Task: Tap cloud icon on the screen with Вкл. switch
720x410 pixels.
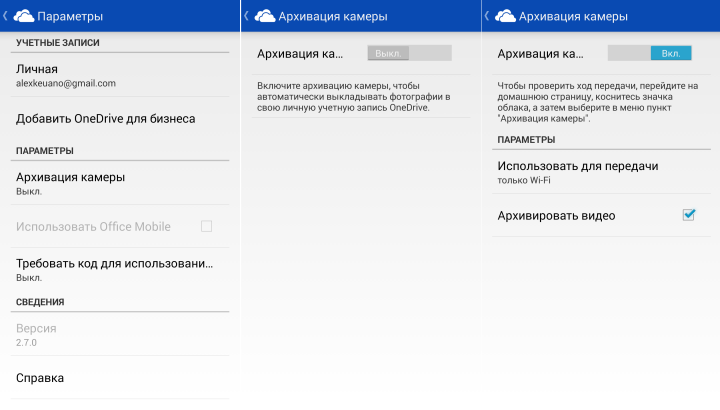Action: coord(505,17)
